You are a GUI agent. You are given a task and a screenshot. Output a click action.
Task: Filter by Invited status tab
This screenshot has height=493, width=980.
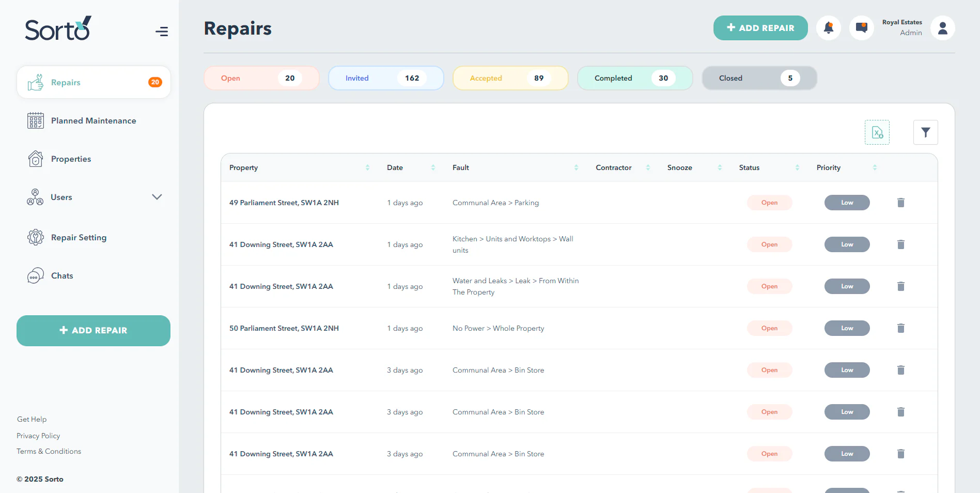point(386,78)
